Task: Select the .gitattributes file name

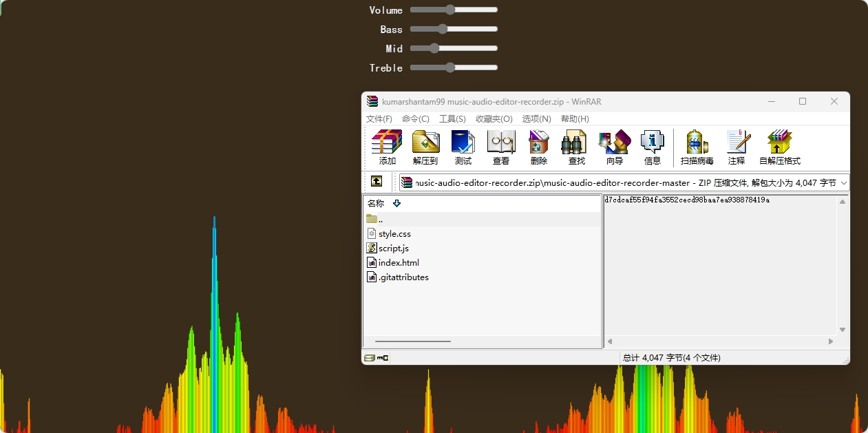Action: pyautogui.click(x=403, y=277)
